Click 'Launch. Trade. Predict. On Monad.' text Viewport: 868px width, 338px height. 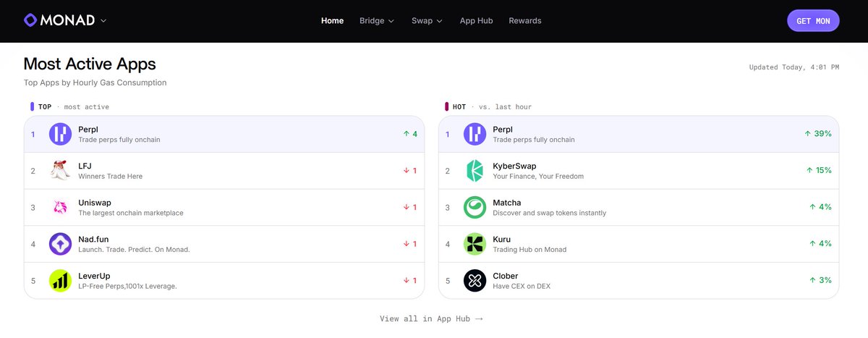[134, 250]
